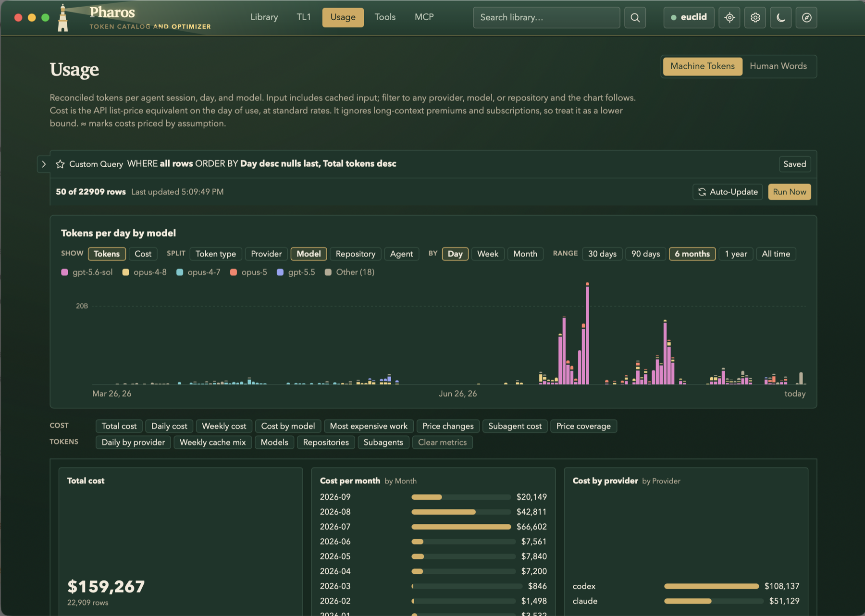Click the opus-5 legend swatch
This screenshot has width=865, height=616.
(x=234, y=272)
